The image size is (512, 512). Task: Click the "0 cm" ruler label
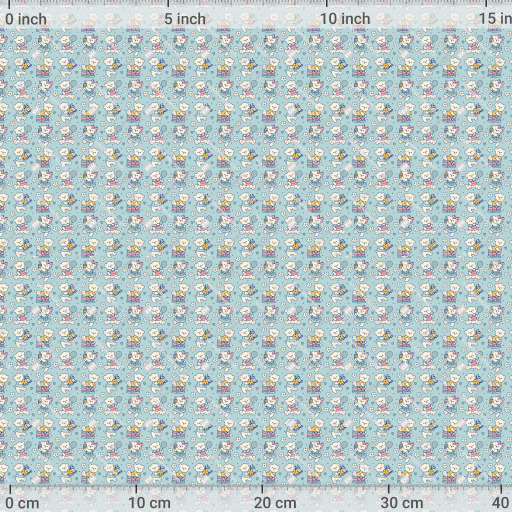pos(22,503)
